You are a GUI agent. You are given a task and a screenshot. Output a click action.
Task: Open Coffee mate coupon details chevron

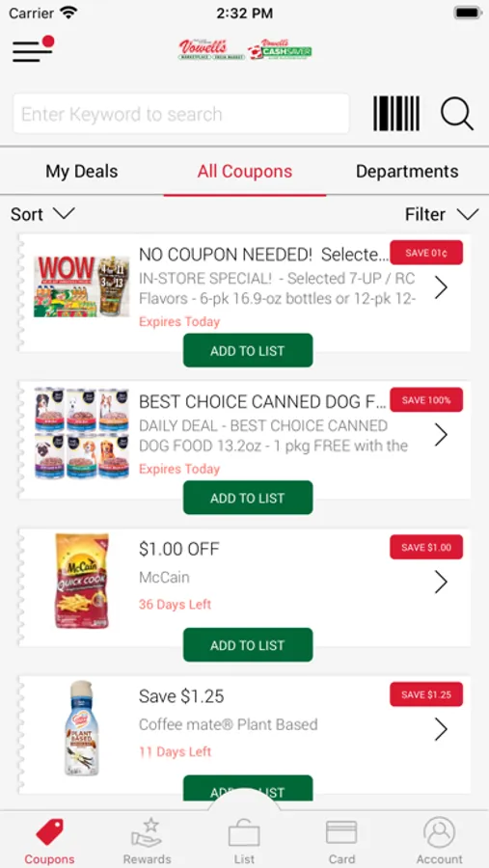point(441,729)
